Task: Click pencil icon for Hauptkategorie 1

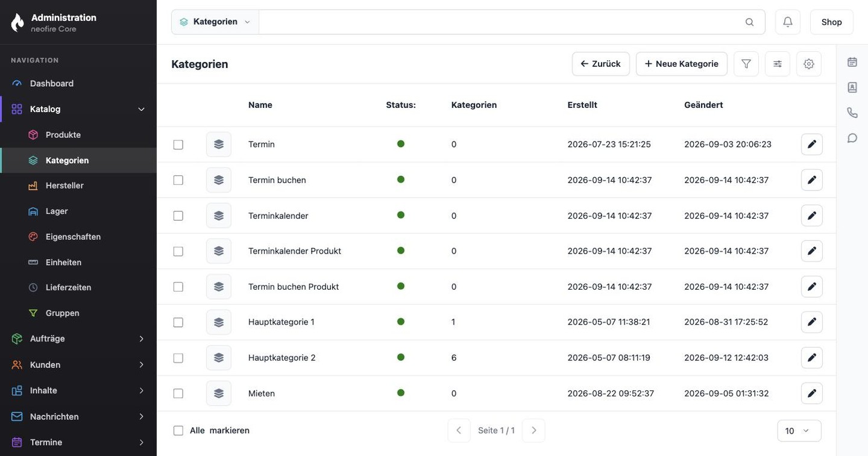Action: pos(812,322)
